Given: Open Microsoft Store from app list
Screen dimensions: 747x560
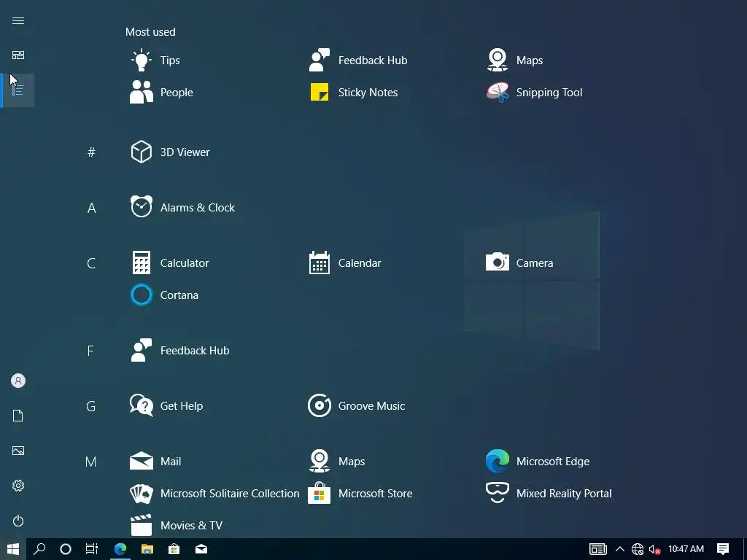Looking at the screenshot, I should (360, 494).
